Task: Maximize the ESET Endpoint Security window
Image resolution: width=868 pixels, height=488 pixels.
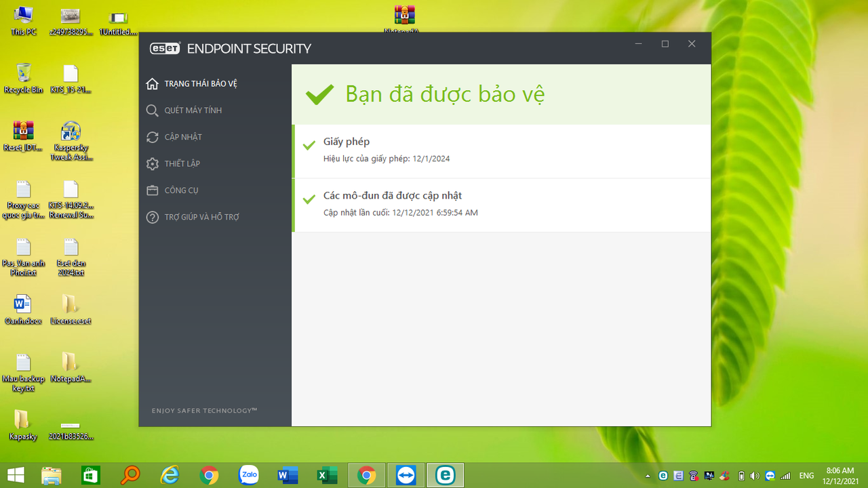Action: (665, 44)
